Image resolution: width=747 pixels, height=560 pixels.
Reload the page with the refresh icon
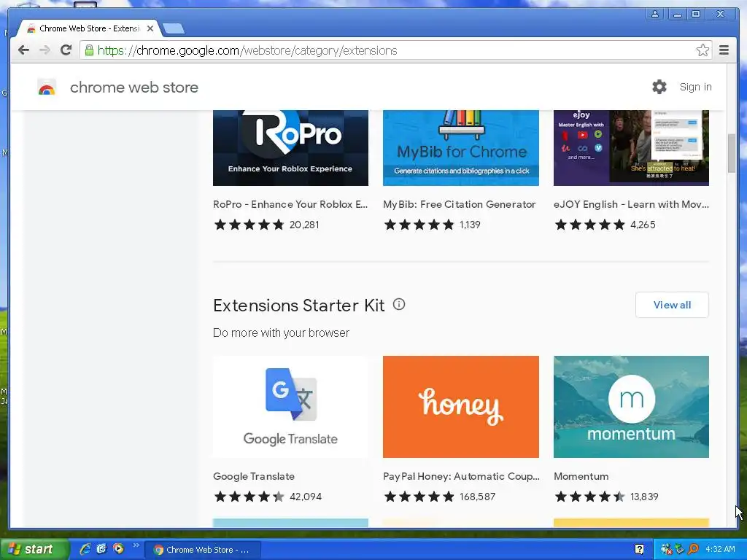(66, 50)
